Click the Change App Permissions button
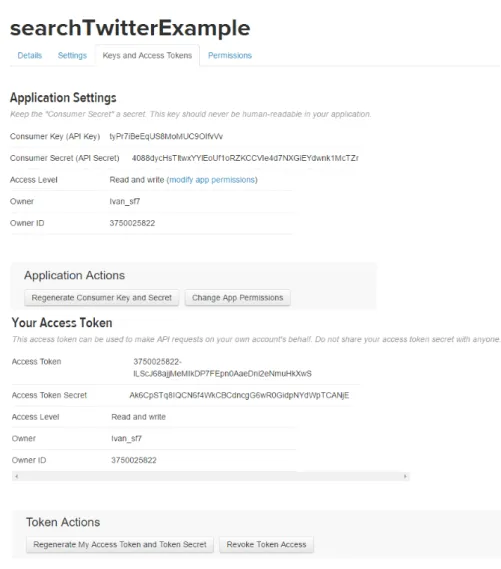501x569 pixels. click(x=238, y=298)
